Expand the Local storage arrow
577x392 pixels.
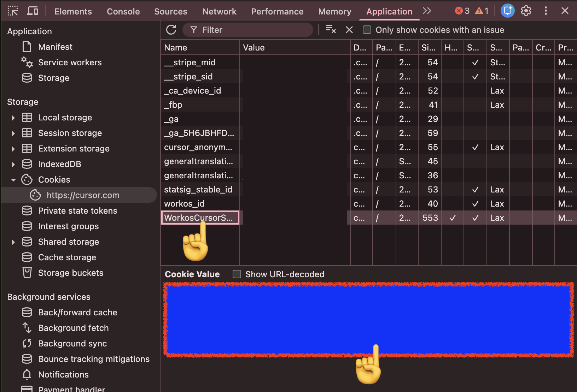13,118
